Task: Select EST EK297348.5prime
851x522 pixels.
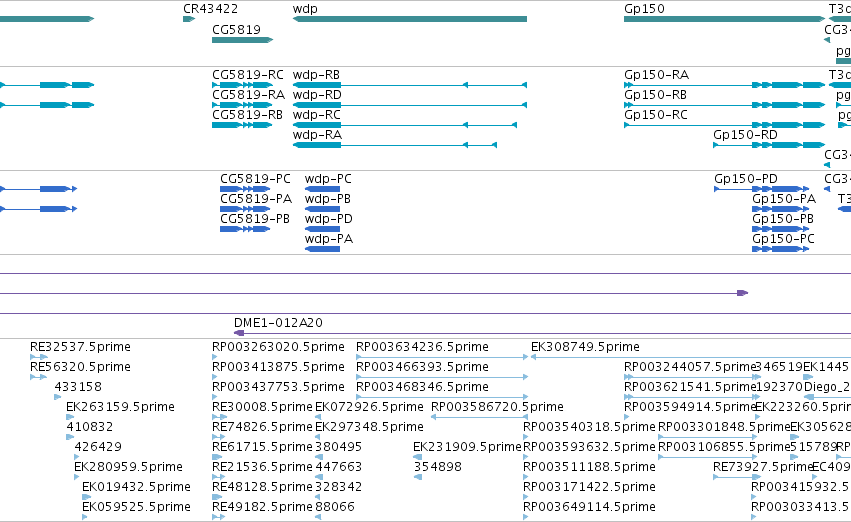Action: 369,427
